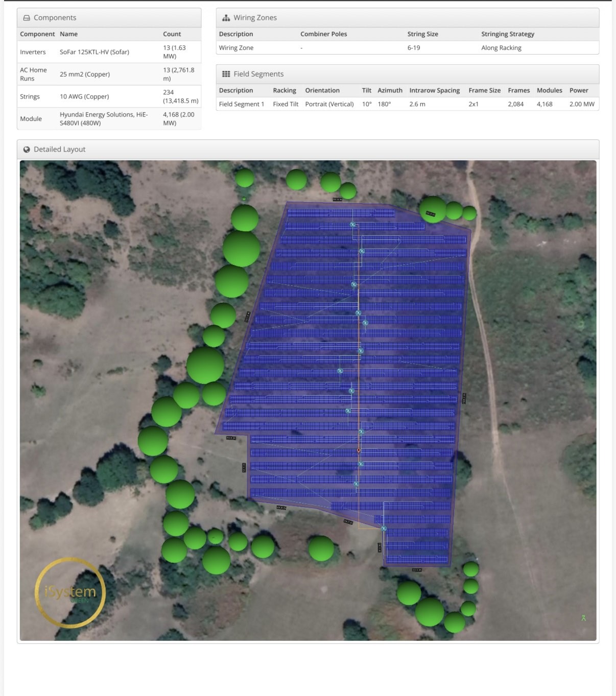
Task: Click the Hyundai Energy Solutions module name
Action: tap(104, 119)
